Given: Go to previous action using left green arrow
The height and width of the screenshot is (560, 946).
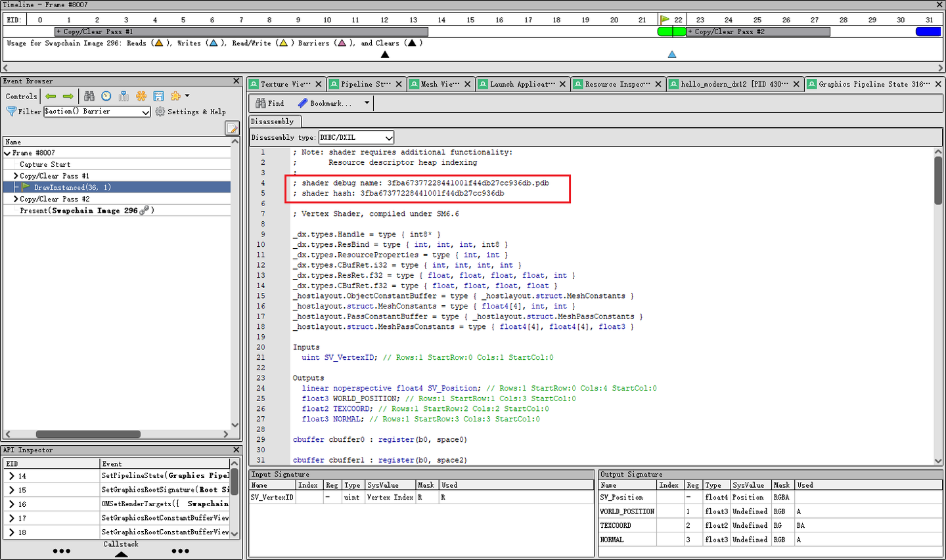Looking at the screenshot, I should pos(51,97).
